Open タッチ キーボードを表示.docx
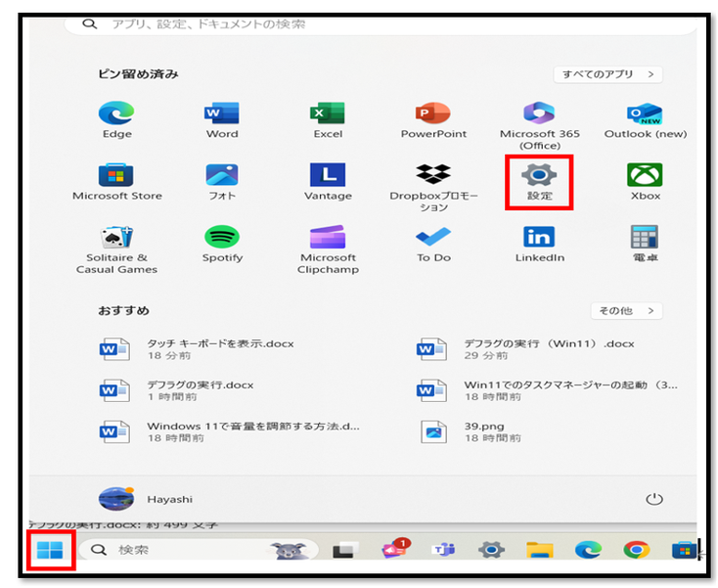Screen dimensions: 718x588 [197, 349]
